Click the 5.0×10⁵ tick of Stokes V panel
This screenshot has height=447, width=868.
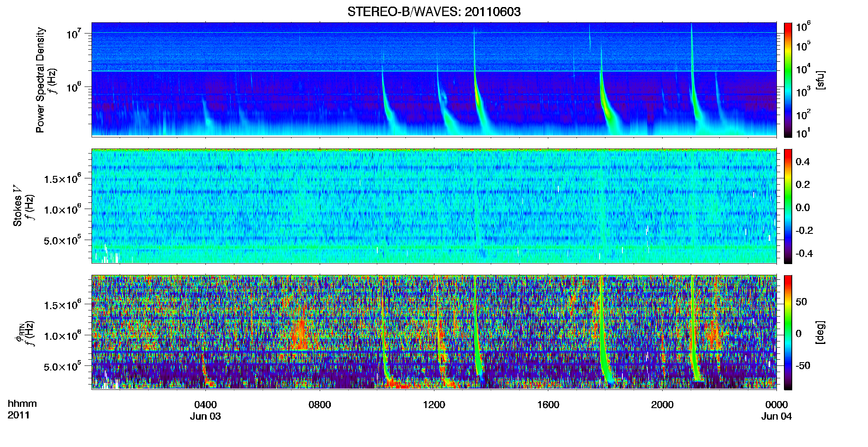63,240
